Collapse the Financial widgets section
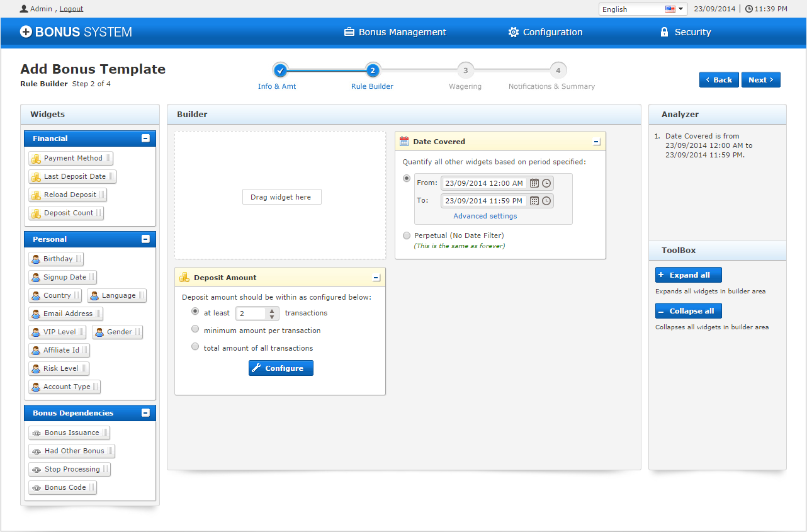Screen dimensions: 807x532 tap(145, 139)
